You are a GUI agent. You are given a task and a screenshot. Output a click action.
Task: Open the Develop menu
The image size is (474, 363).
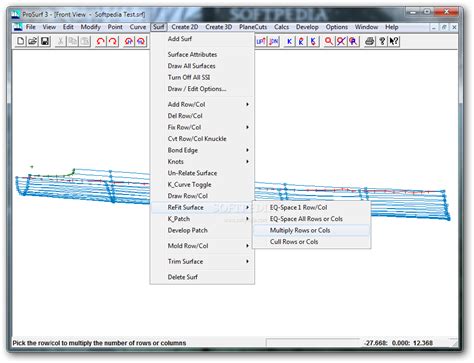pyautogui.click(x=307, y=27)
